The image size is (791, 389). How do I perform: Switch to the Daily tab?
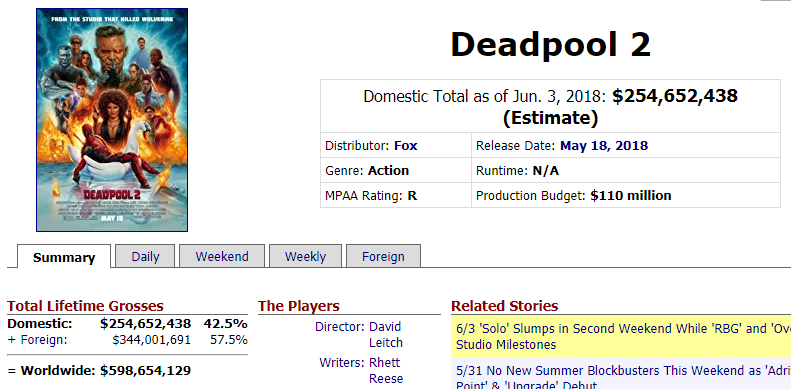point(145,256)
